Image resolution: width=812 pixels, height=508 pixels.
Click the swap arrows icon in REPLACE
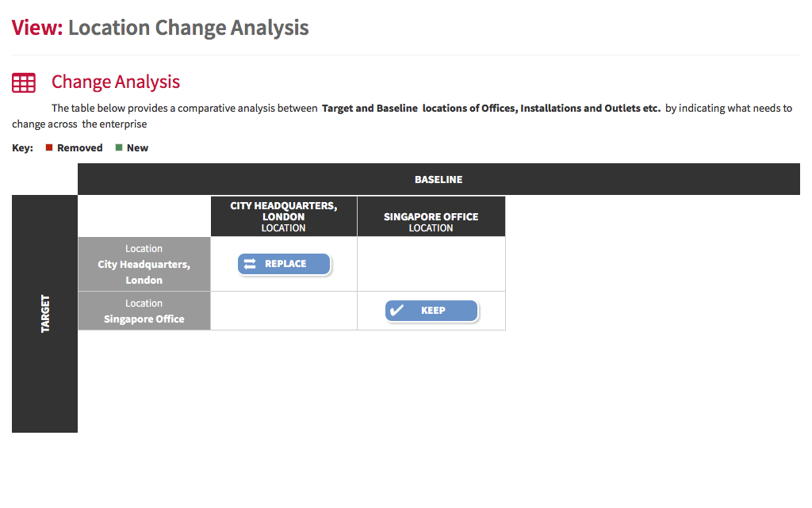(250, 264)
